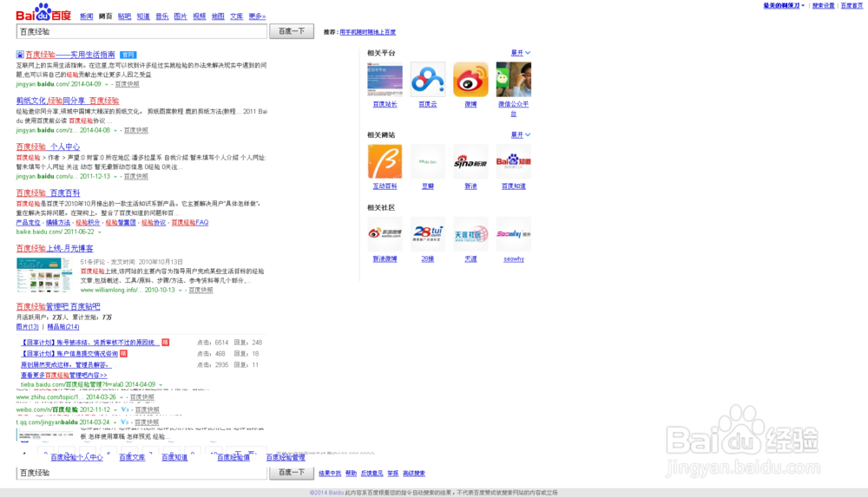Open the 豆瓣 douban icon

(427, 161)
